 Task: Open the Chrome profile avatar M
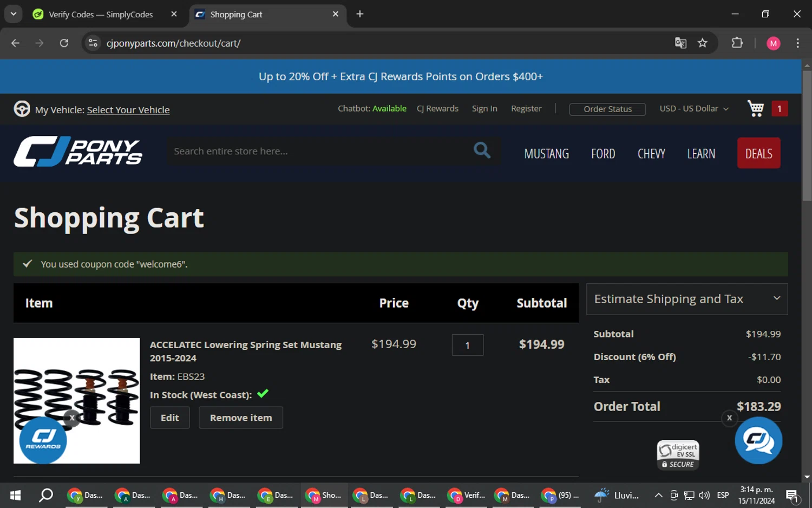(x=774, y=43)
